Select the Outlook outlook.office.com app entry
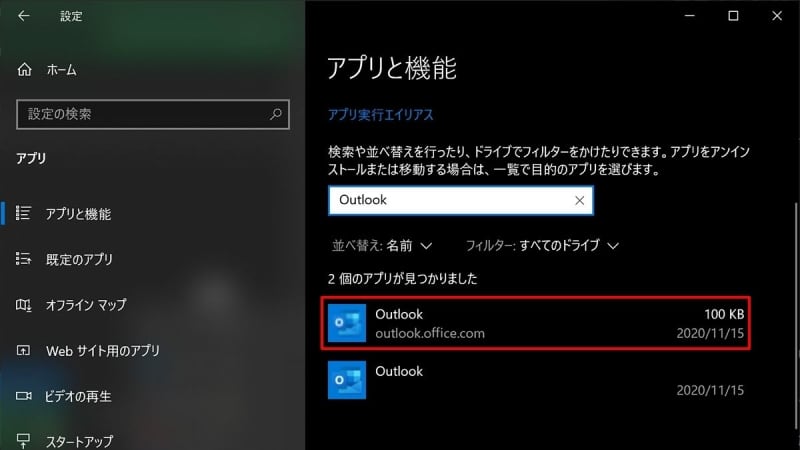Image resolution: width=800 pixels, height=450 pixels. tap(536, 323)
